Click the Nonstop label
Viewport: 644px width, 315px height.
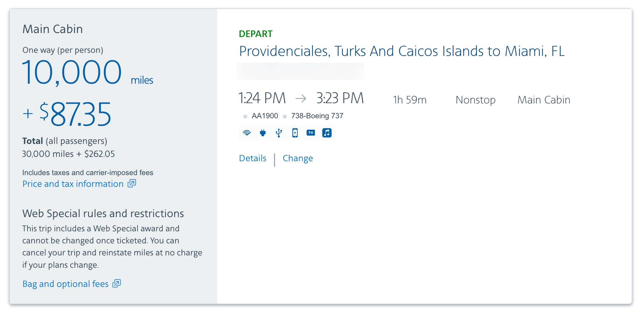[x=475, y=100]
